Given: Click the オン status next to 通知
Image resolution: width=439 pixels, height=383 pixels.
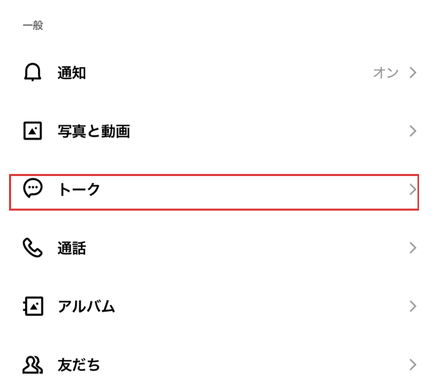Looking at the screenshot, I should click(386, 72).
